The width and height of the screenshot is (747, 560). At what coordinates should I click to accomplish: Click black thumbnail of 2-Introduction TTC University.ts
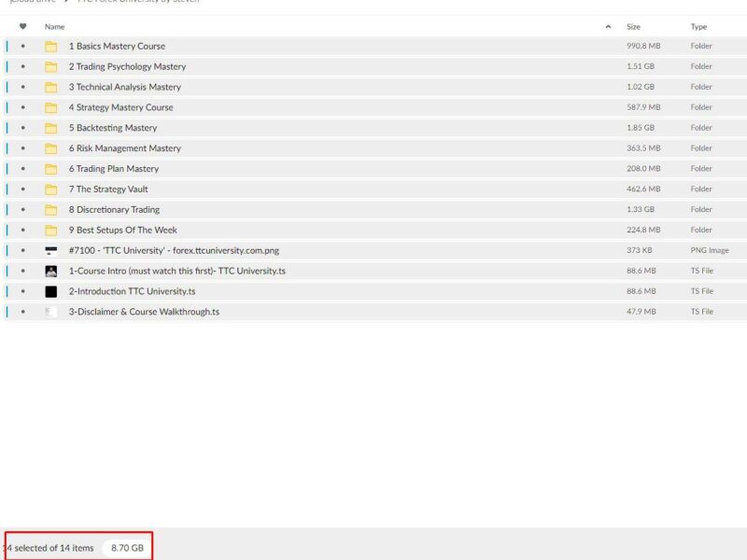(51, 291)
